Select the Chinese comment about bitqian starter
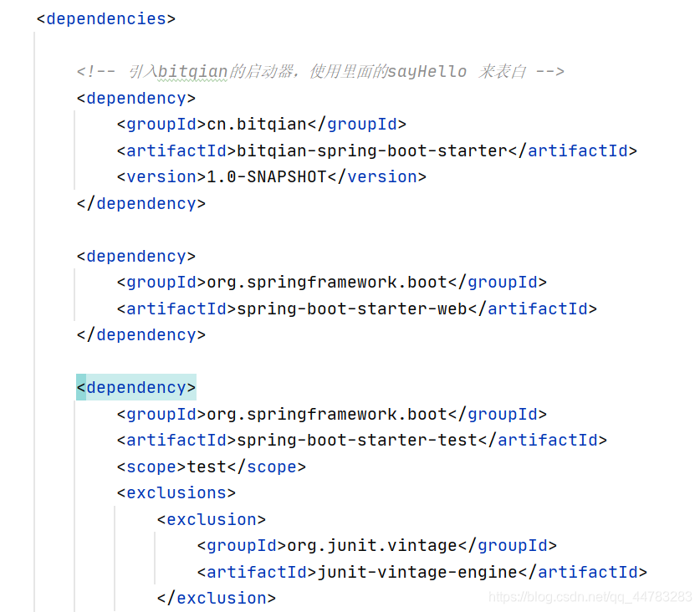The height and width of the screenshot is (612, 700). (x=320, y=71)
